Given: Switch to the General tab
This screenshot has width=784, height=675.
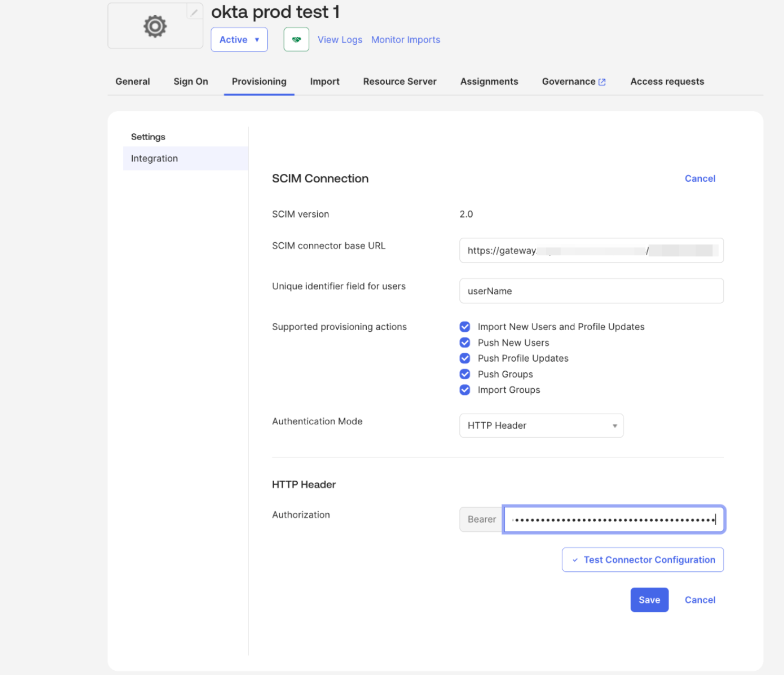Looking at the screenshot, I should coord(133,82).
